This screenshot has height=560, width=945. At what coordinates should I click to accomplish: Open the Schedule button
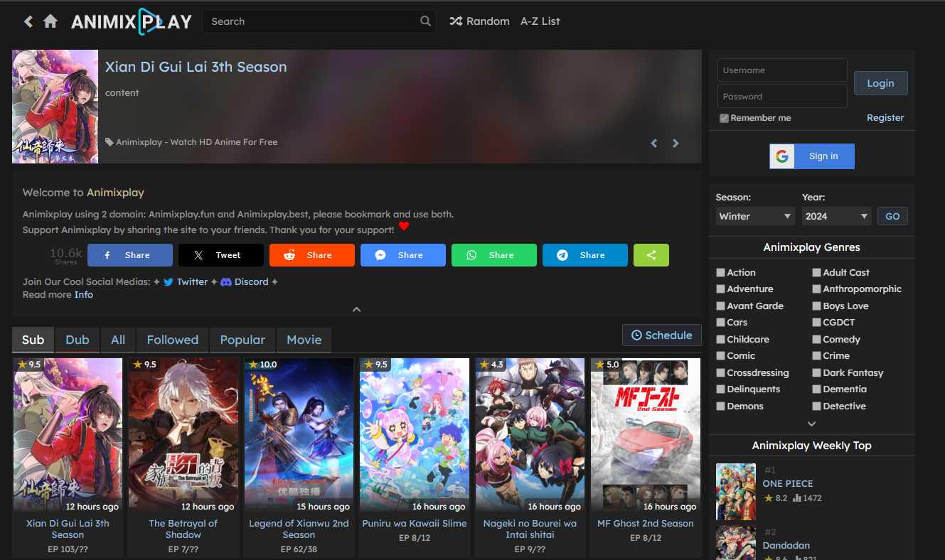pos(662,335)
